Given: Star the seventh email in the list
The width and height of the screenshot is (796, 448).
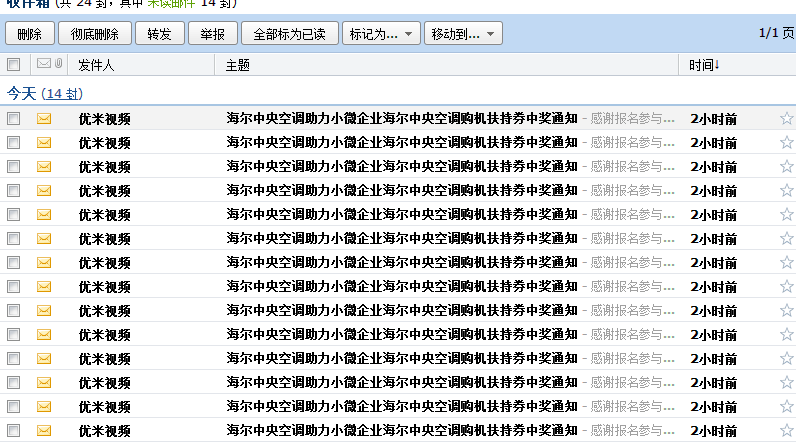Looking at the screenshot, I should pyautogui.click(x=786, y=262).
